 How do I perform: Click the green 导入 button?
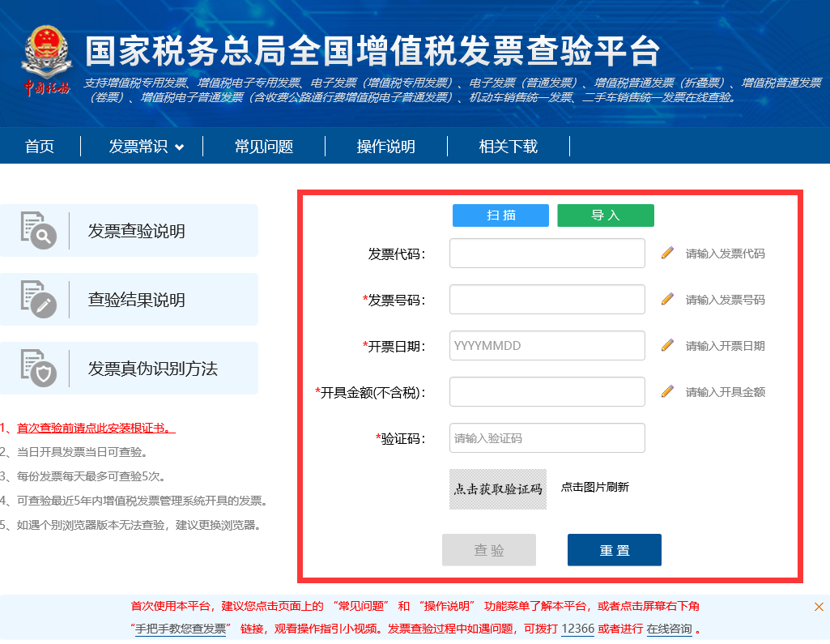tap(606, 215)
